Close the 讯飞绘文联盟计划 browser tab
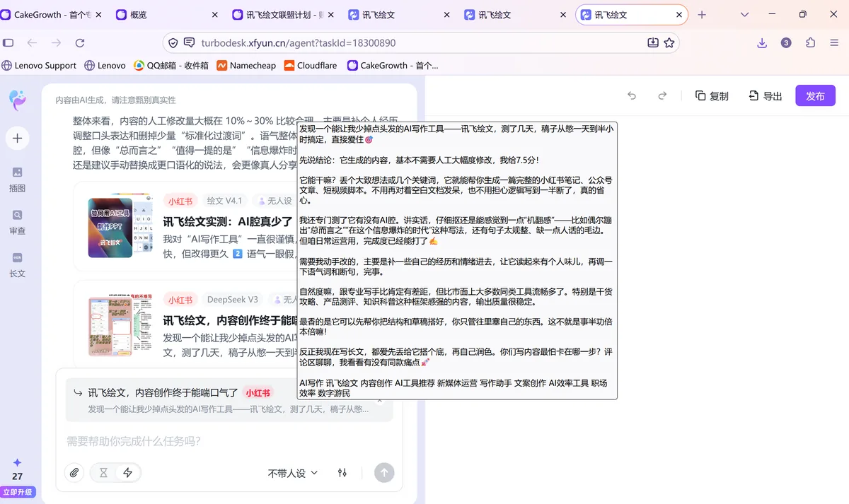Screen dimensions: 849x504 (330, 14)
